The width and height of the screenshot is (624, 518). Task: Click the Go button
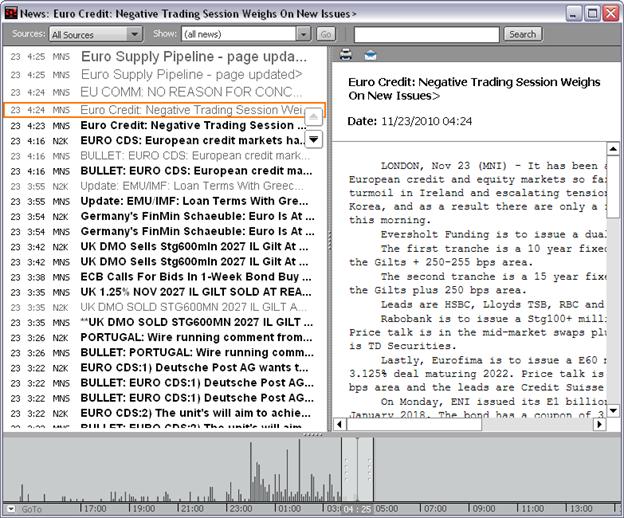click(325, 34)
